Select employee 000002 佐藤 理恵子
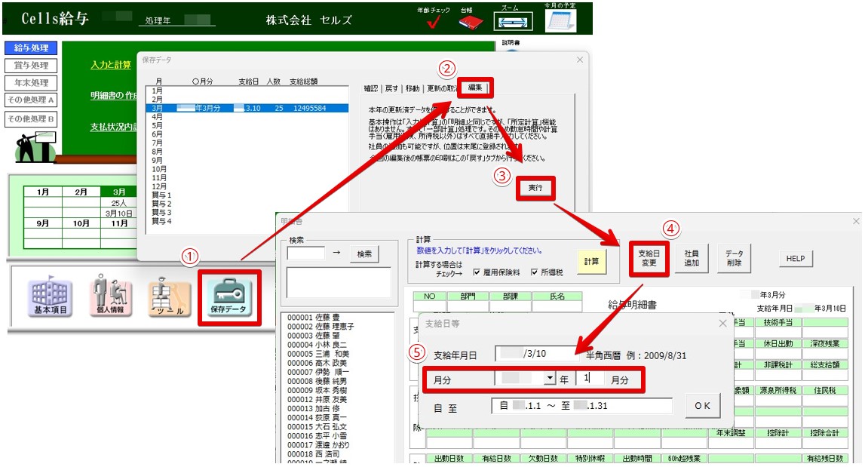The width and height of the screenshot is (868, 467). pyautogui.click(x=321, y=326)
